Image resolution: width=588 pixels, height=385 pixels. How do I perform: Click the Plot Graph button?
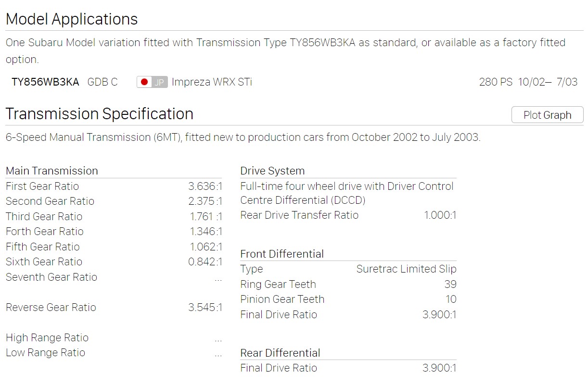pos(547,115)
